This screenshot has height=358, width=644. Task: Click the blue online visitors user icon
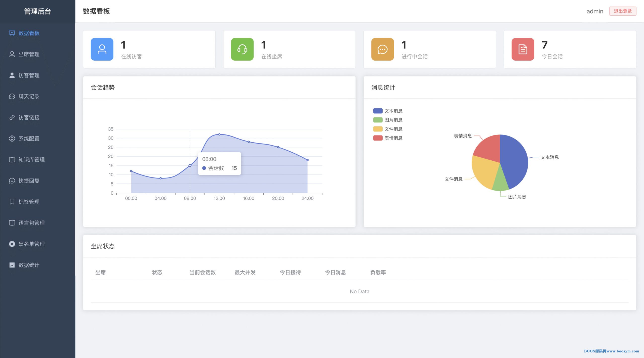[102, 49]
